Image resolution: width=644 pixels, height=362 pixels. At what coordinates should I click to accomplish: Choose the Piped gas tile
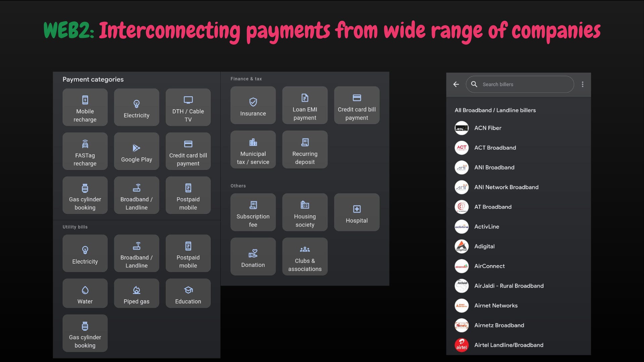(137, 293)
